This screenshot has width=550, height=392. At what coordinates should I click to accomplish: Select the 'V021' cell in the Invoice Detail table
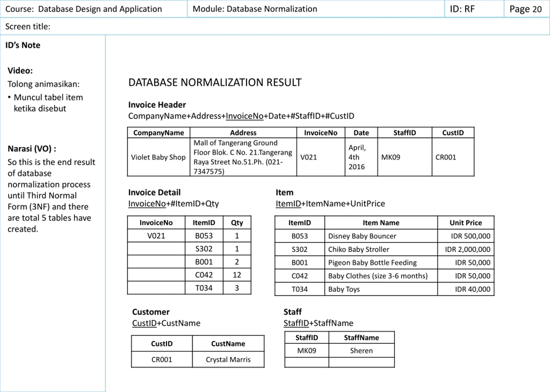click(x=156, y=236)
